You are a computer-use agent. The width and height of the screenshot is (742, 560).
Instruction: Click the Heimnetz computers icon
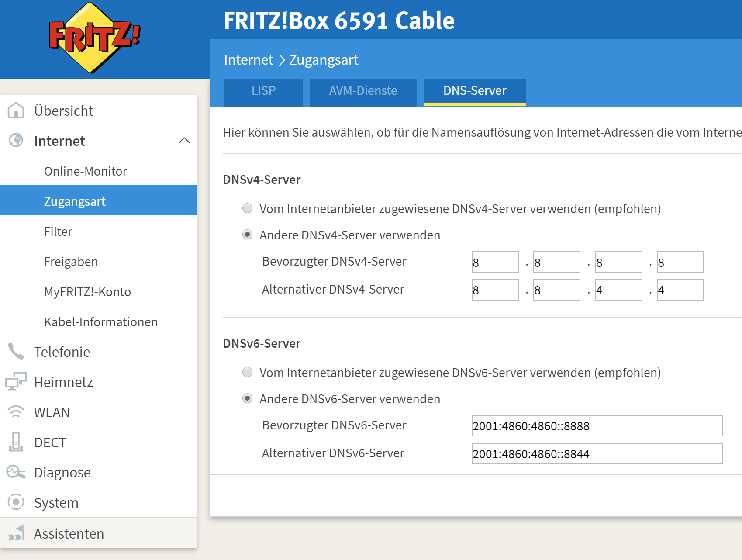click(16, 382)
